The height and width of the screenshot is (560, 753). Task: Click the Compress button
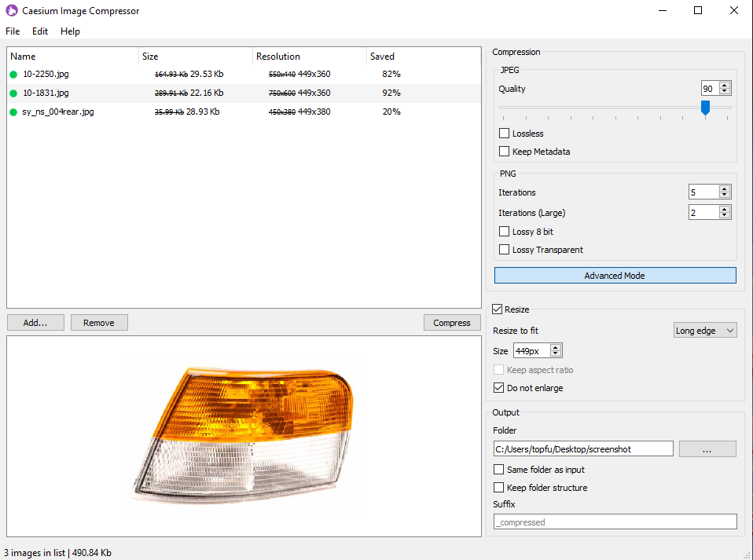pos(452,322)
